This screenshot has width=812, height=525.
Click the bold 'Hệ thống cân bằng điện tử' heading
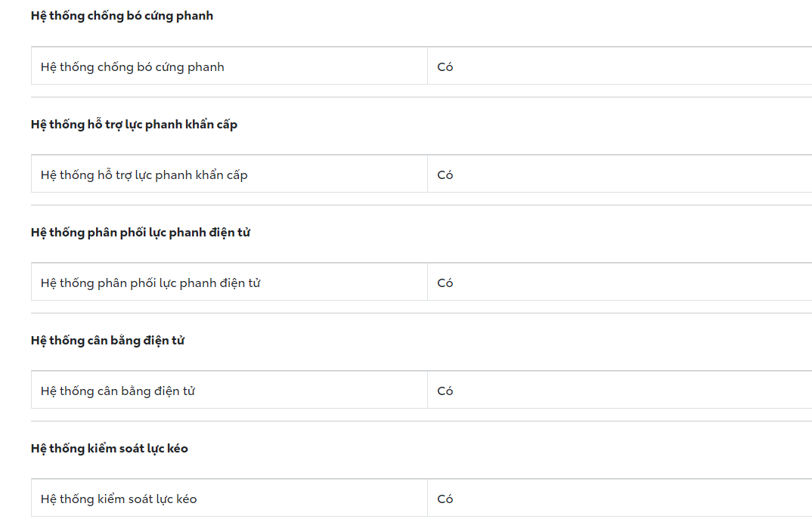[x=107, y=341]
